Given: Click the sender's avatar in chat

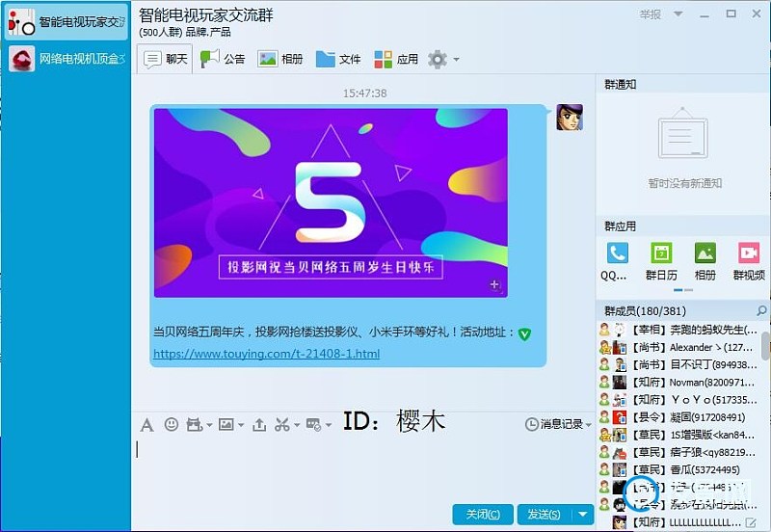Looking at the screenshot, I should coord(570,117).
